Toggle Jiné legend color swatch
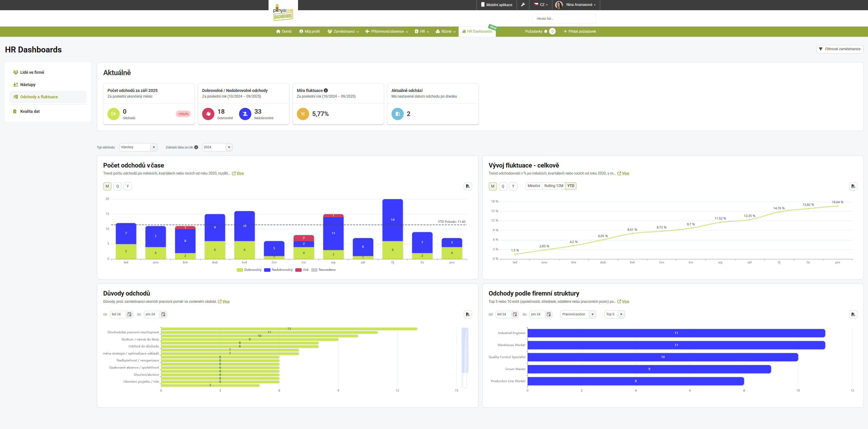 [x=298, y=270]
